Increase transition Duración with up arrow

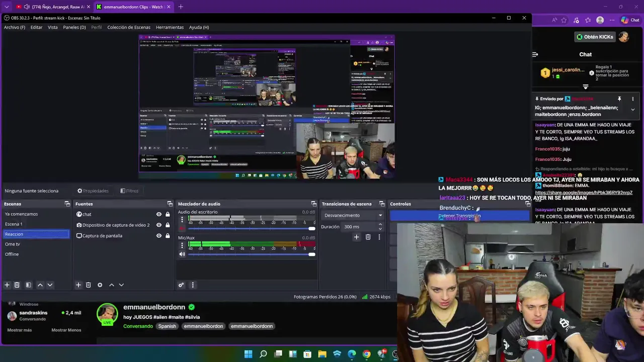pos(380,225)
